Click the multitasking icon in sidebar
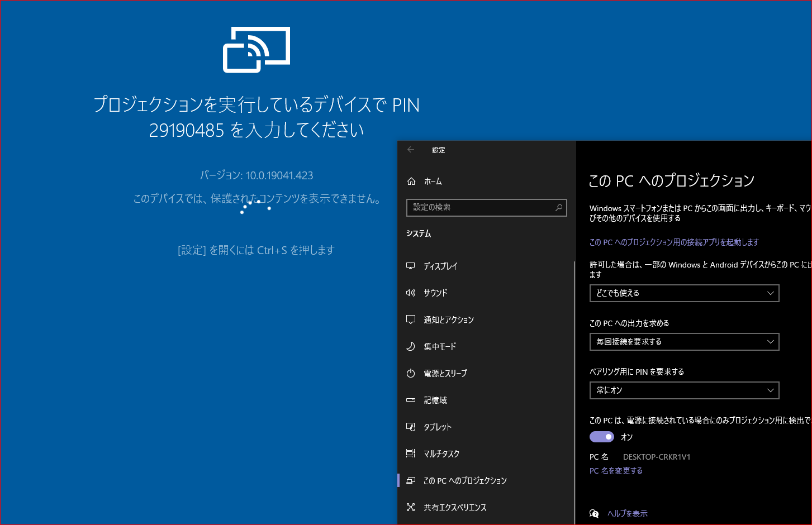Screen dimensions: 812x525 coord(411,454)
